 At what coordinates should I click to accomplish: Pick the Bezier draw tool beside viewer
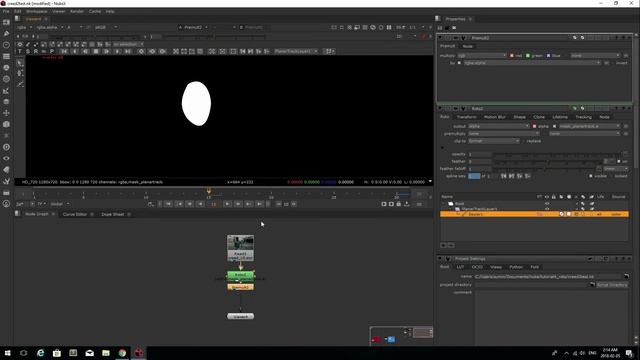[x=20, y=84]
